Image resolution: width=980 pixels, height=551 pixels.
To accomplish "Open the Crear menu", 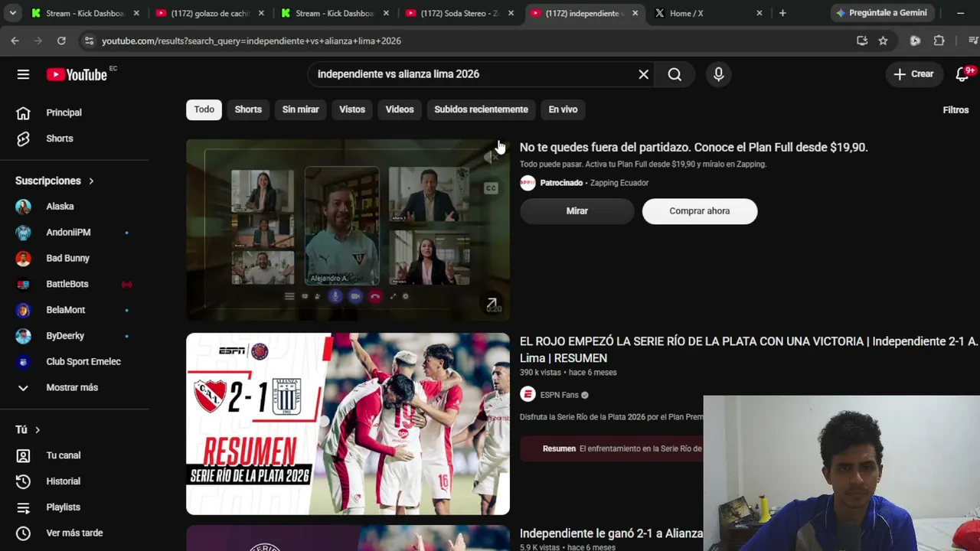I will (914, 74).
